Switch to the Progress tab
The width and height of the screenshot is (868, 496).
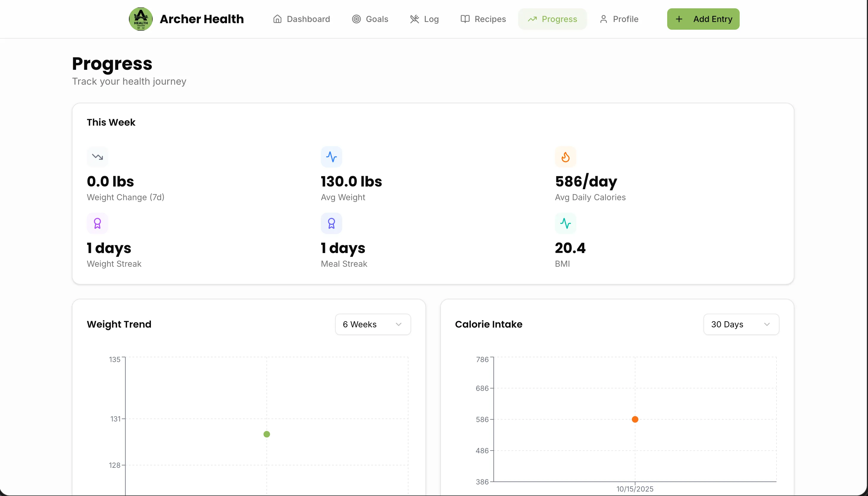click(x=552, y=19)
